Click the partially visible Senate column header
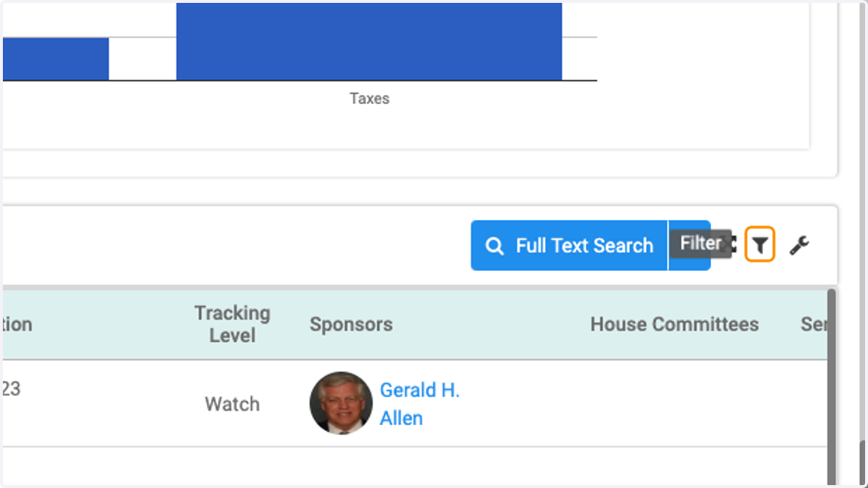868x488 pixels. (814, 325)
